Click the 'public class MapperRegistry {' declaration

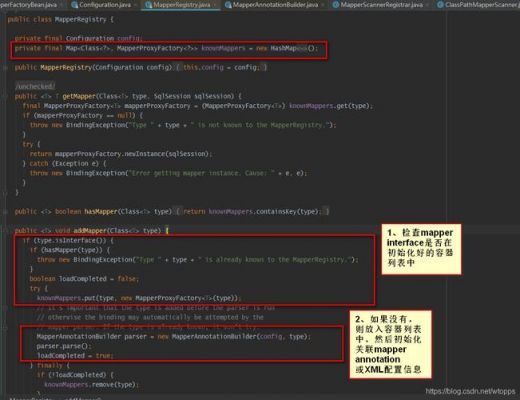[x=61, y=19]
